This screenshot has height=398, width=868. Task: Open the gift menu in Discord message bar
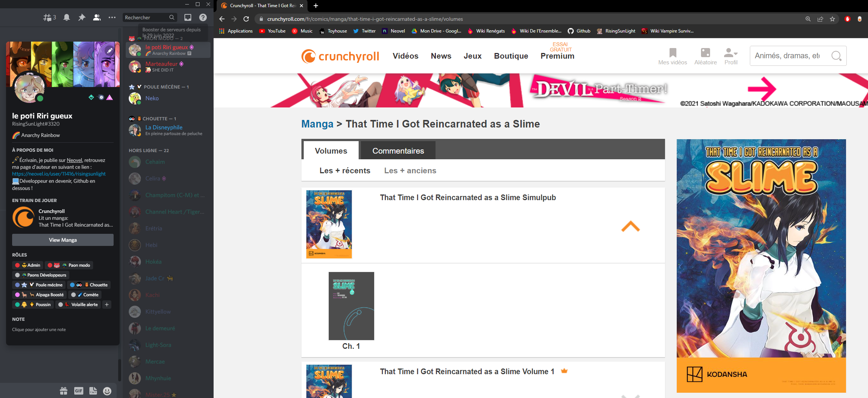[x=64, y=391]
